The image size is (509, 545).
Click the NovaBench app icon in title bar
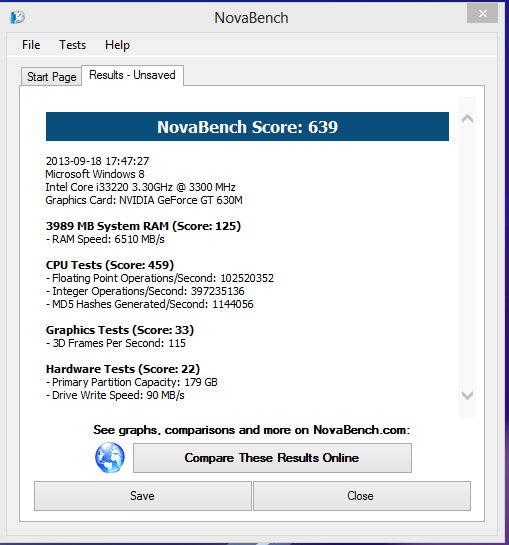pyautogui.click(x=17, y=17)
